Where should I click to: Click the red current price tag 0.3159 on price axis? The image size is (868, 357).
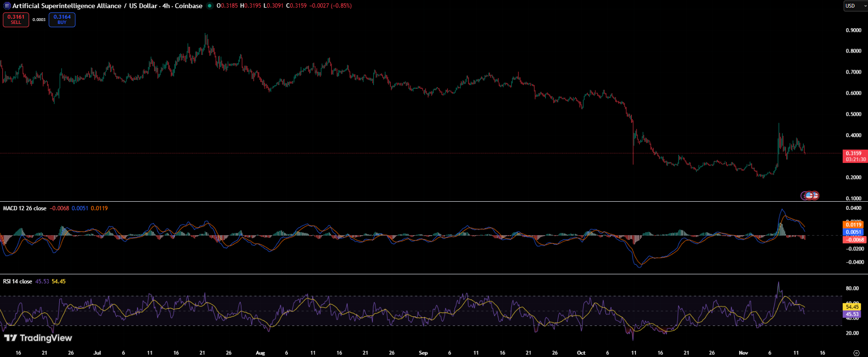click(x=855, y=154)
